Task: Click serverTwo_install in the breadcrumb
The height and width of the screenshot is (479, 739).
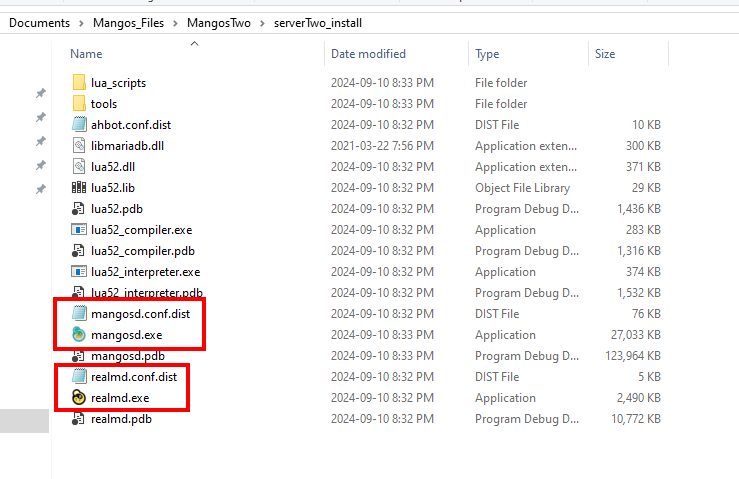Action: [318, 23]
